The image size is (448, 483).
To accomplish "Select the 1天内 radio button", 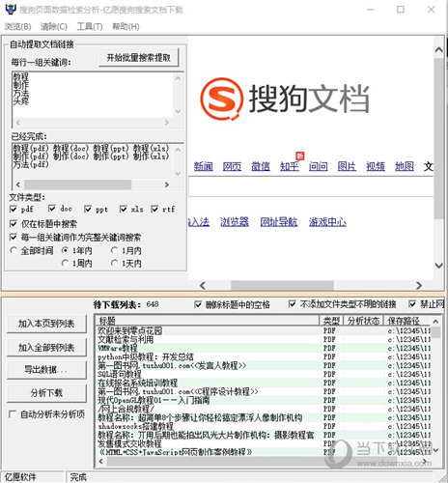I will (x=114, y=264).
